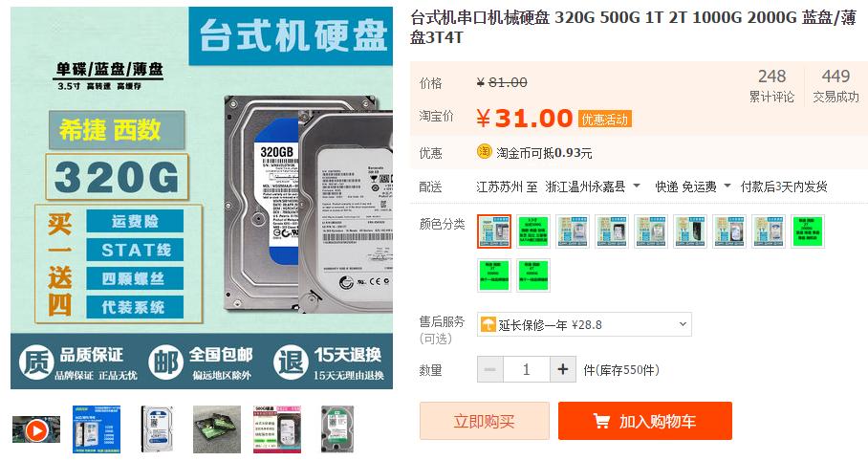Choose the last green option in first row
This screenshot has width=868, height=461.
[808, 231]
